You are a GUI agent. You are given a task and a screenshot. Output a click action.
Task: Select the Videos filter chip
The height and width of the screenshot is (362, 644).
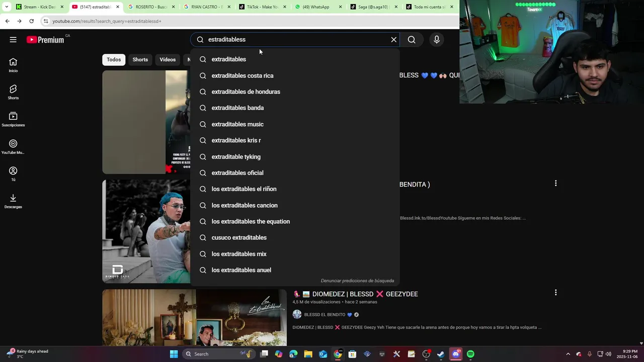tap(168, 60)
